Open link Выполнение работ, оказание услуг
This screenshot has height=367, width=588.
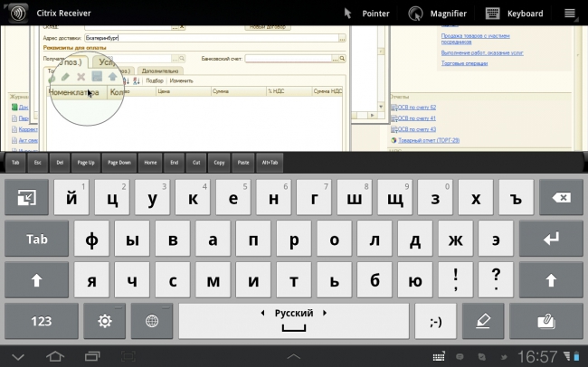(x=482, y=52)
